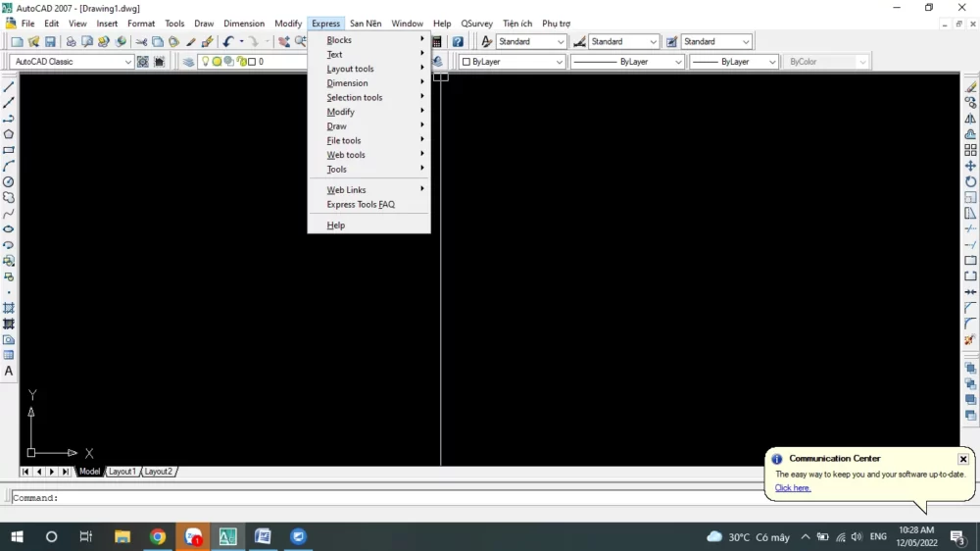Click the Command line input
The height and width of the screenshot is (551, 980).
392,498
